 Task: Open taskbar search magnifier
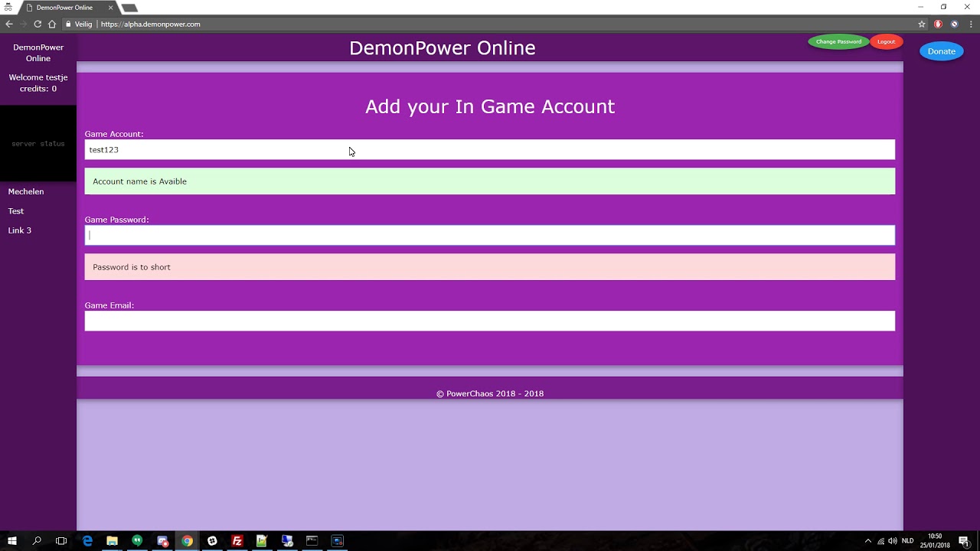pos(37,541)
